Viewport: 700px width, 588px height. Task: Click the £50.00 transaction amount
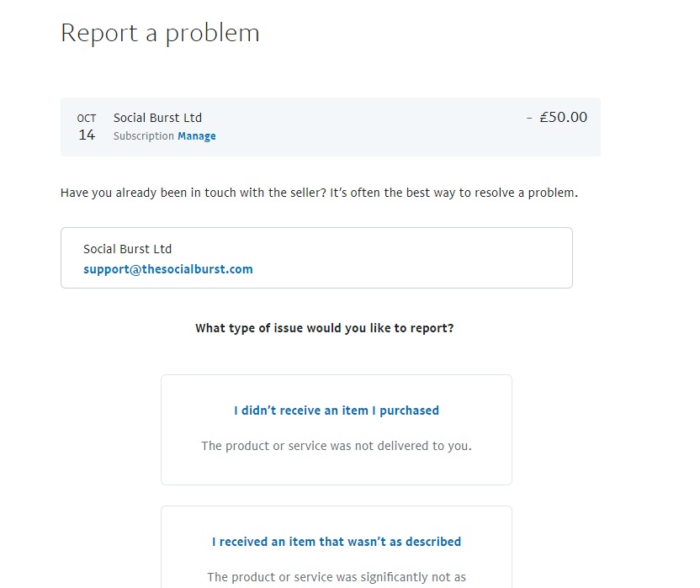click(564, 118)
